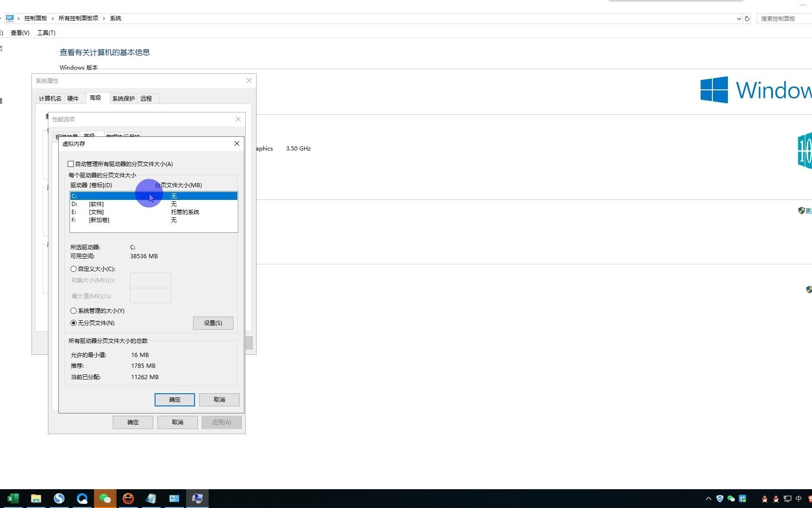Close the 系统属性 dialog
This screenshot has width=812, height=508.
click(x=249, y=80)
